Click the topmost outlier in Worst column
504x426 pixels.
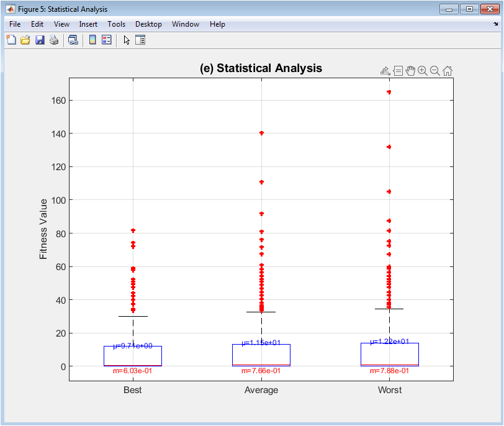(x=389, y=92)
